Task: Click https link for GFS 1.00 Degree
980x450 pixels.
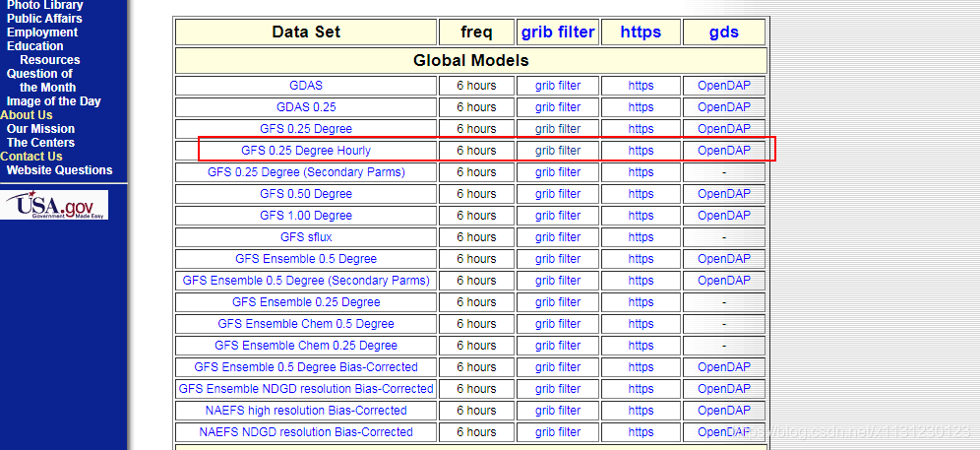Action: pyautogui.click(x=641, y=216)
